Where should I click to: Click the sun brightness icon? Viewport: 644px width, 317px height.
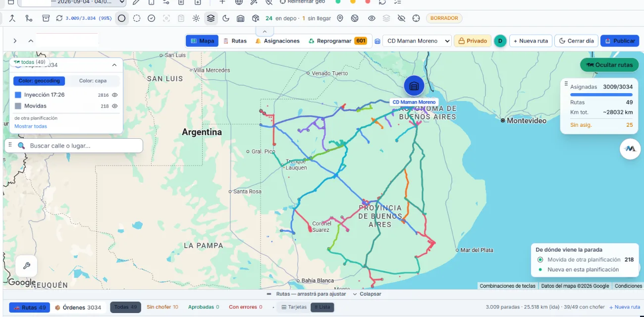[196, 18]
